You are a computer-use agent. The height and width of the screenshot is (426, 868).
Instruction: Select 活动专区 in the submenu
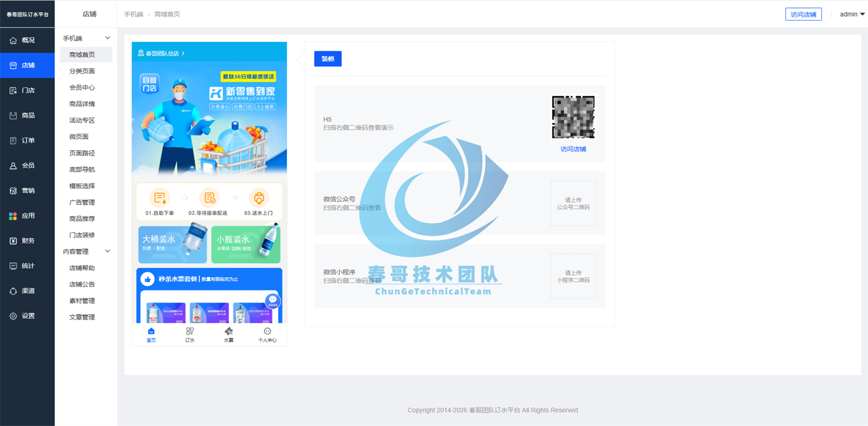click(82, 120)
